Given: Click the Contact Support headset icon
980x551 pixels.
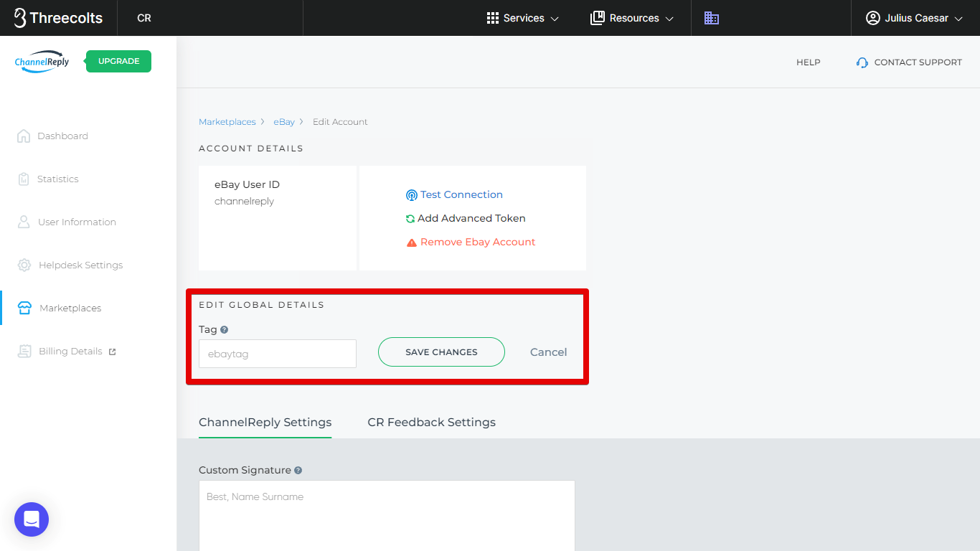Looking at the screenshot, I should point(862,62).
